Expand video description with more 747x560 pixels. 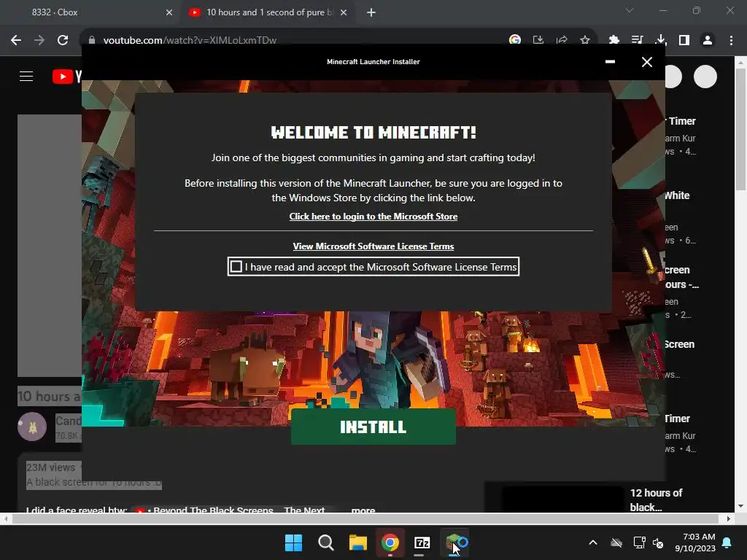click(363, 510)
